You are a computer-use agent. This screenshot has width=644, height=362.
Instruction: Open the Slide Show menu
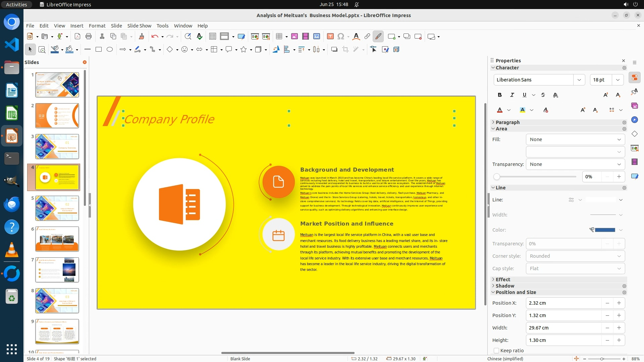(x=139, y=25)
